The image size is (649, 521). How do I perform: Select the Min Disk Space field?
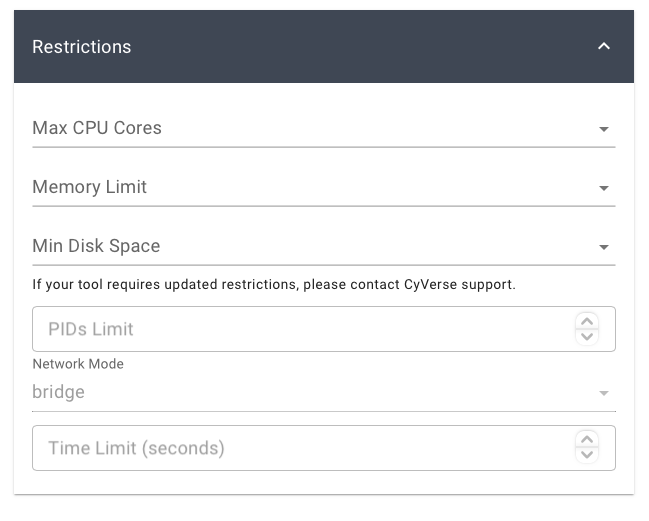click(300, 246)
